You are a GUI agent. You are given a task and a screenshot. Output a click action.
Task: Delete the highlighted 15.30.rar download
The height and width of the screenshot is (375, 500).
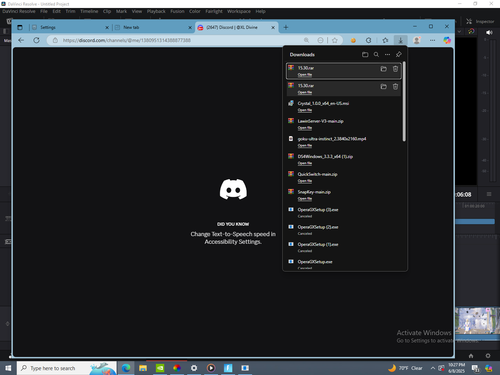pyautogui.click(x=395, y=69)
